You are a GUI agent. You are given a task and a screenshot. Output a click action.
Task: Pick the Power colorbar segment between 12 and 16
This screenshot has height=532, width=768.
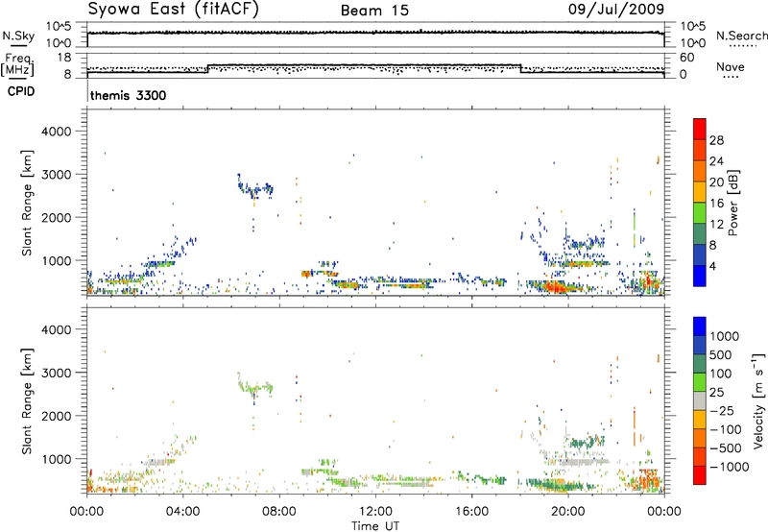tap(700, 213)
